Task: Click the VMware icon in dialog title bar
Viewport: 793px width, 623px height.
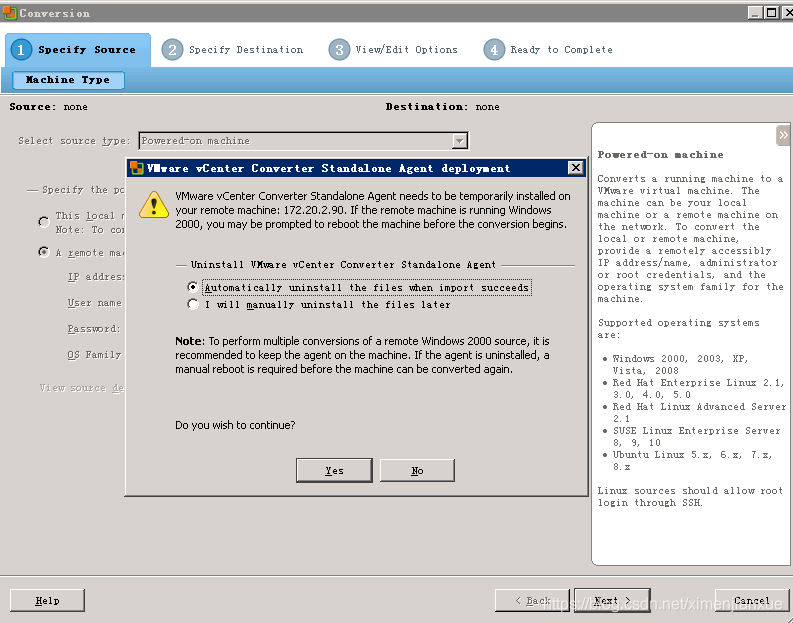Action: (137, 168)
